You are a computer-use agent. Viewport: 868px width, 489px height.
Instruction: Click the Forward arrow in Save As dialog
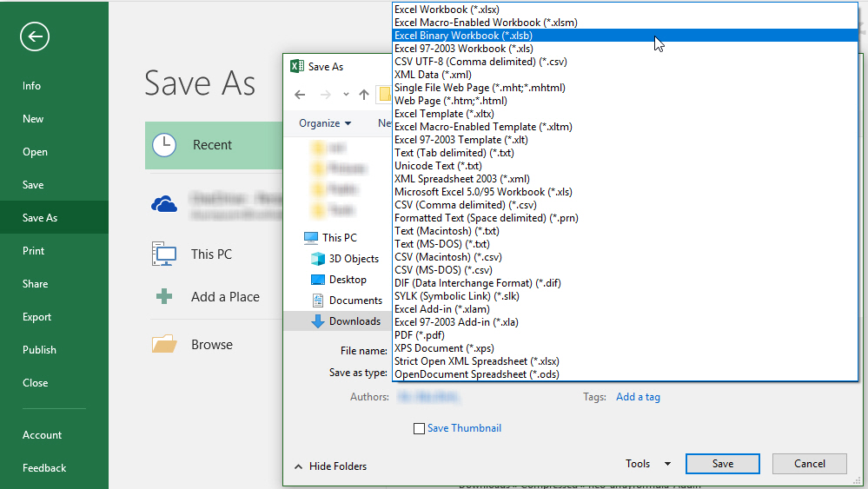[x=326, y=95]
